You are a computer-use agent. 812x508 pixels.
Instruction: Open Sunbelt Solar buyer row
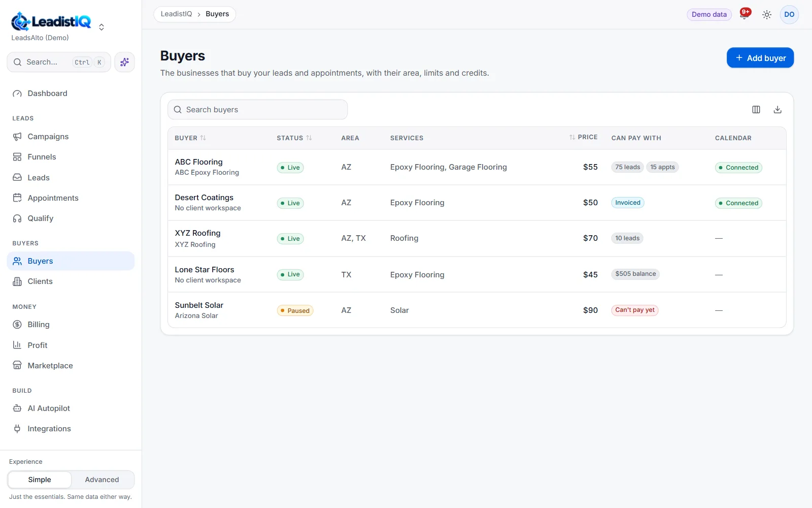pos(477,310)
